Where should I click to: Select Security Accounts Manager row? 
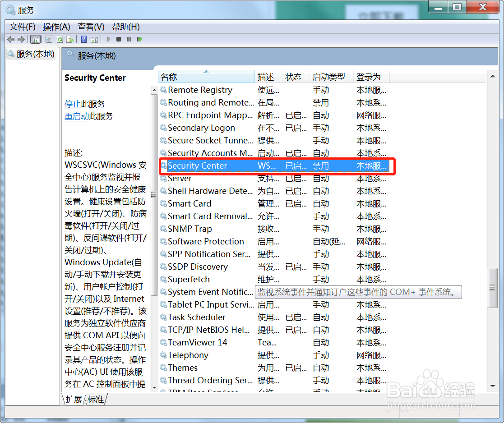pyautogui.click(x=275, y=153)
